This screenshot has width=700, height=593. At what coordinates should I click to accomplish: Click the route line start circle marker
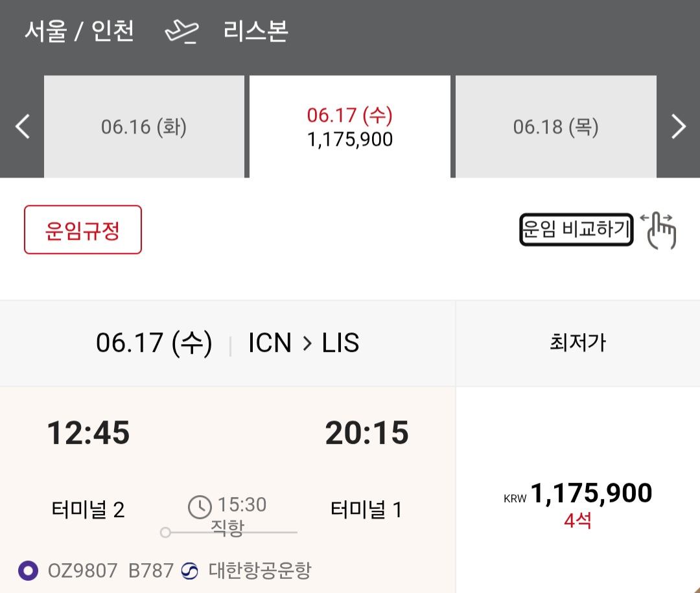165,532
